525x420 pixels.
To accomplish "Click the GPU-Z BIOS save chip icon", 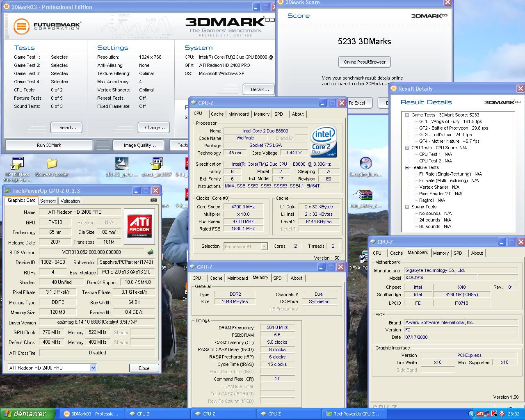I will (x=151, y=252).
